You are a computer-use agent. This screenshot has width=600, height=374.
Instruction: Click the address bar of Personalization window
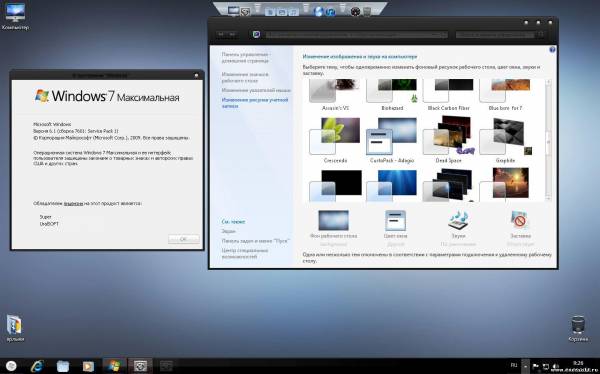356,35
